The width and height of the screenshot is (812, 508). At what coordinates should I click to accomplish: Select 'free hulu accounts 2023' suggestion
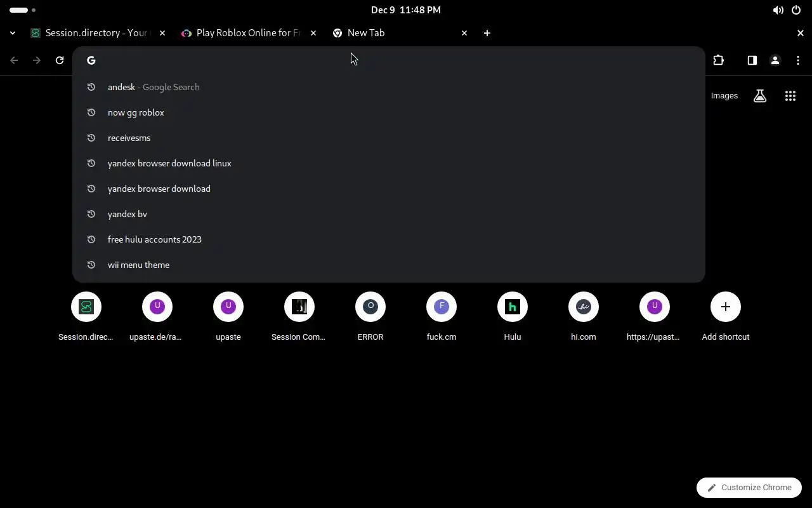(388, 239)
